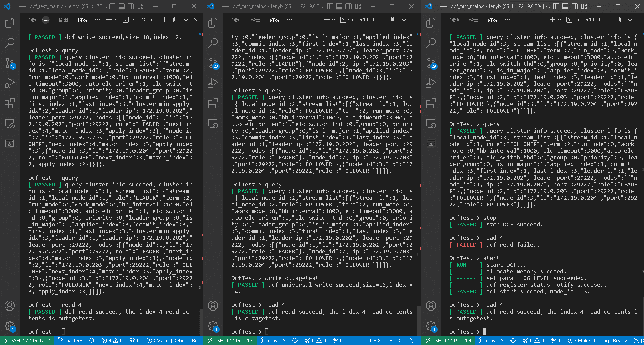Add new terminal with plus in left window

pyautogui.click(x=109, y=20)
